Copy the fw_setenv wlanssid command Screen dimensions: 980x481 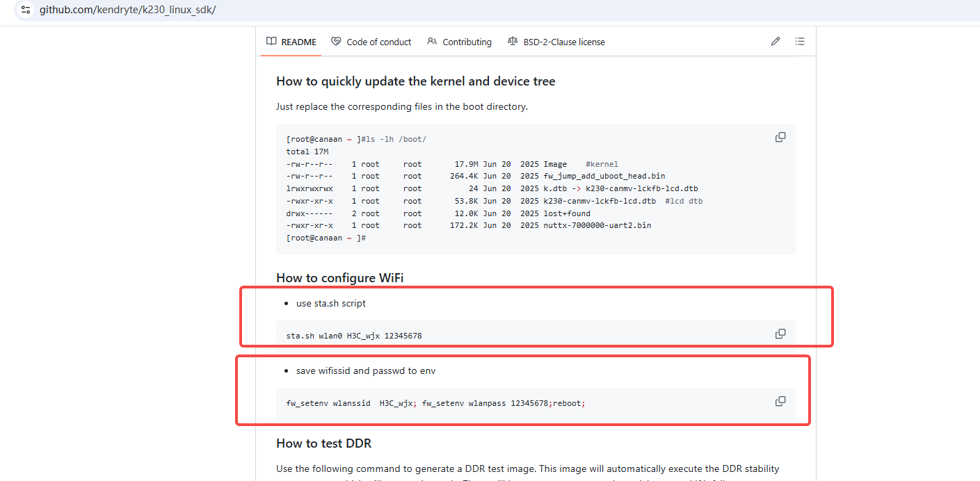(x=780, y=401)
